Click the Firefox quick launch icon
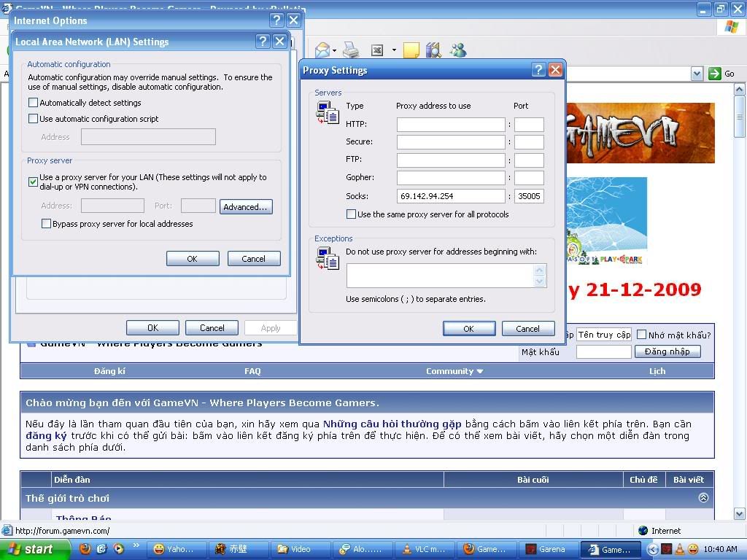The width and height of the screenshot is (747, 560). point(85,548)
